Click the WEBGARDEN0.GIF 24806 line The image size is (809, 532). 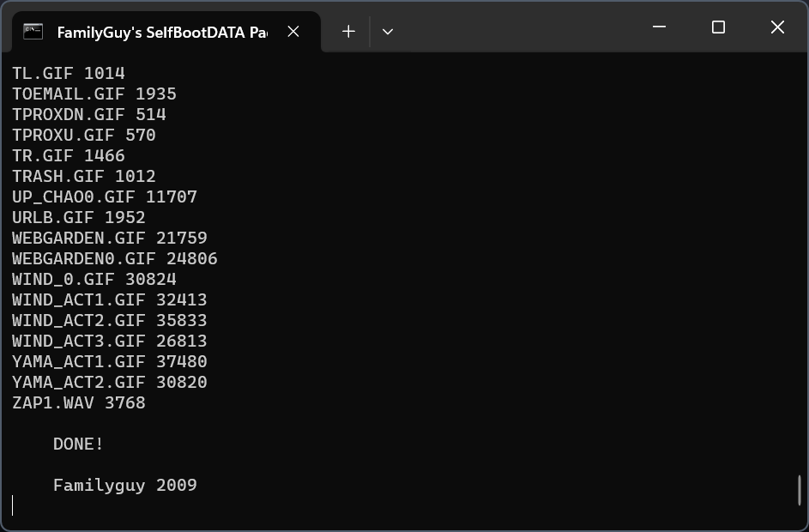coord(114,258)
